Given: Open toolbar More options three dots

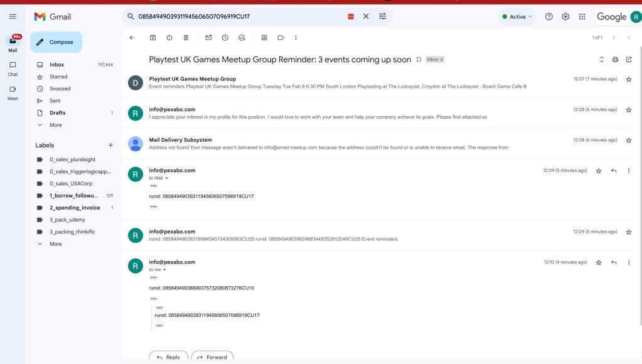Looking at the screenshot, I should point(296,38).
